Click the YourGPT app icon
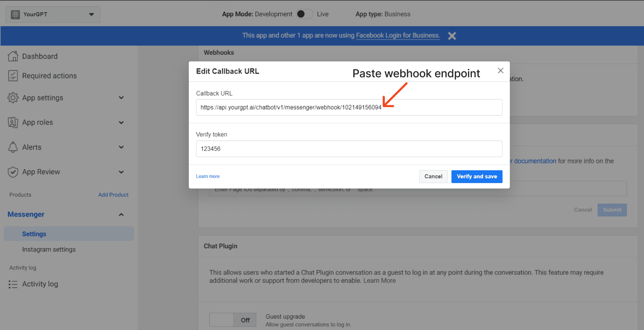Image resolution: width=644 pixels, height=330 pixels. [15, 14]
